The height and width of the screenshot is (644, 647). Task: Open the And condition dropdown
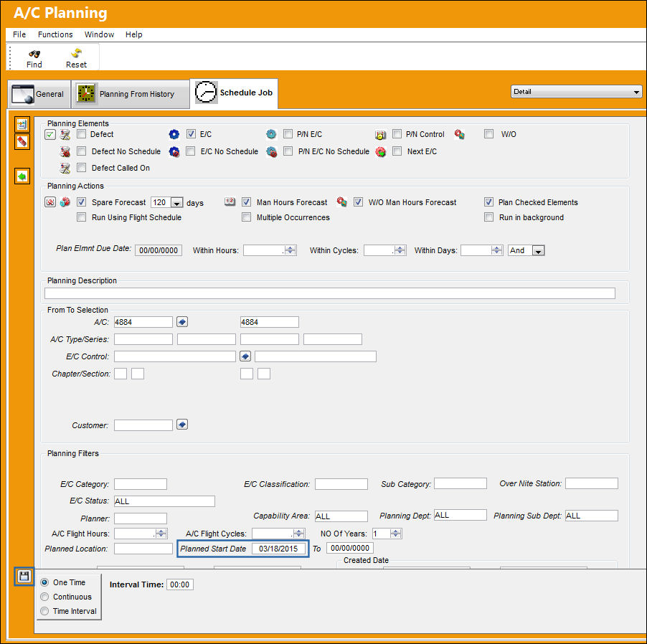click(x=538, y=250)
